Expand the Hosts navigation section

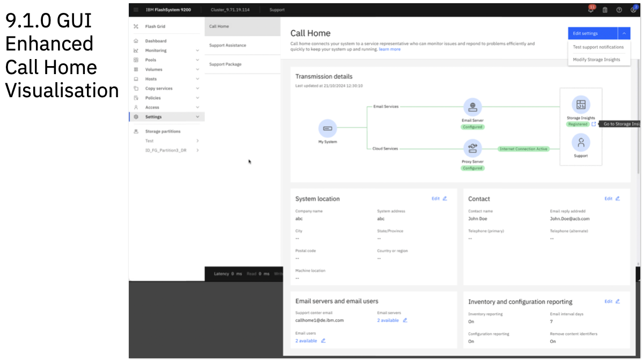199,78
